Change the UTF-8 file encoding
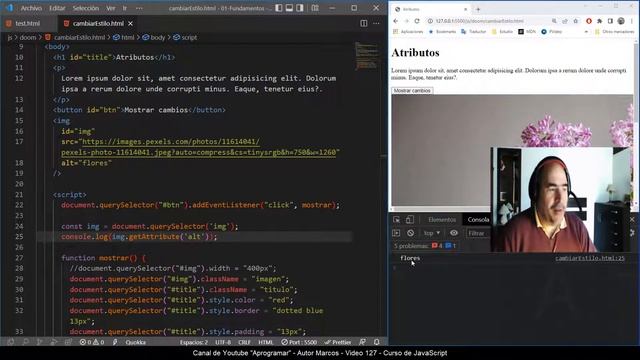640x360 pixels. tap(223, 342)
